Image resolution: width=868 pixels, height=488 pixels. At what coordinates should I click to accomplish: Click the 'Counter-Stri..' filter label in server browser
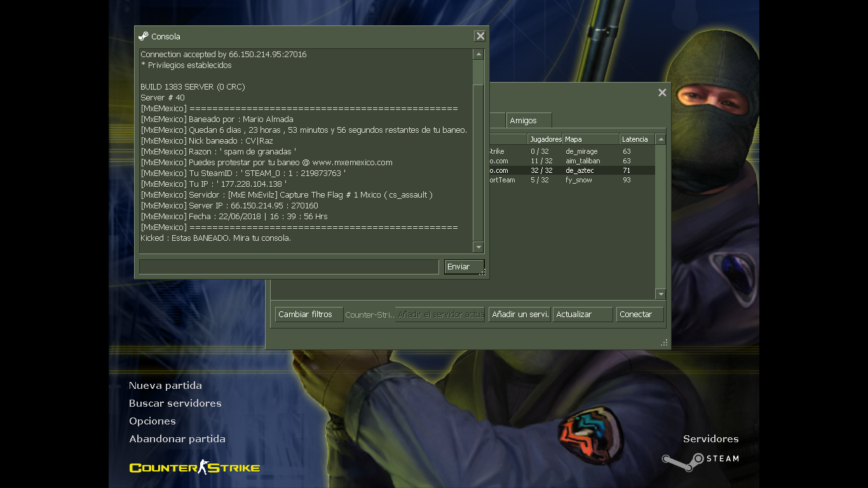pos(370,315)
